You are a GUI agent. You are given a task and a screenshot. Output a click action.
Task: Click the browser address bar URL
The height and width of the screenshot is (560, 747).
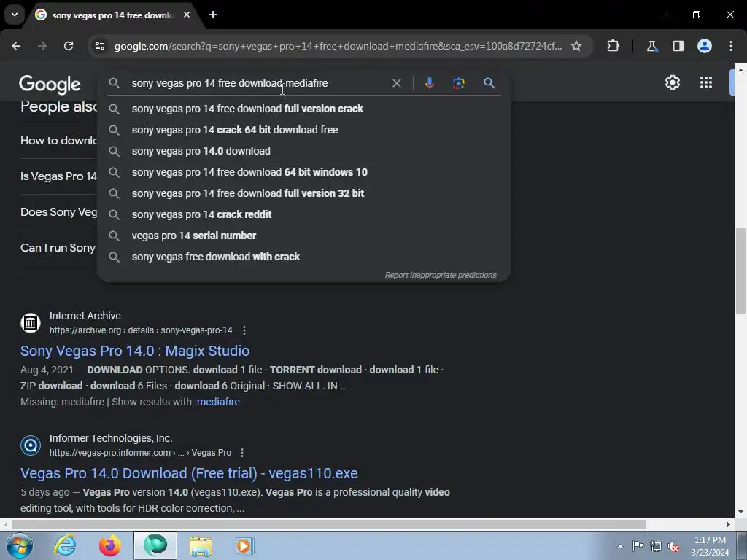click(338, 46)
